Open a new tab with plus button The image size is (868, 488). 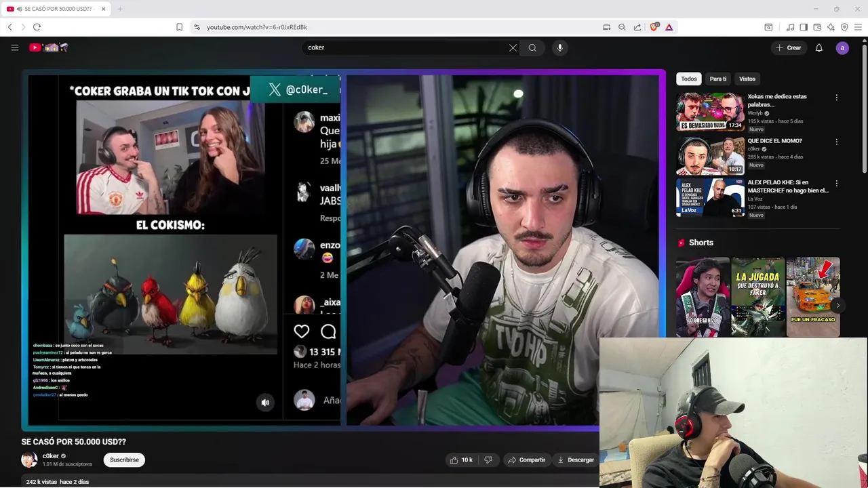(x=120, y=9)
